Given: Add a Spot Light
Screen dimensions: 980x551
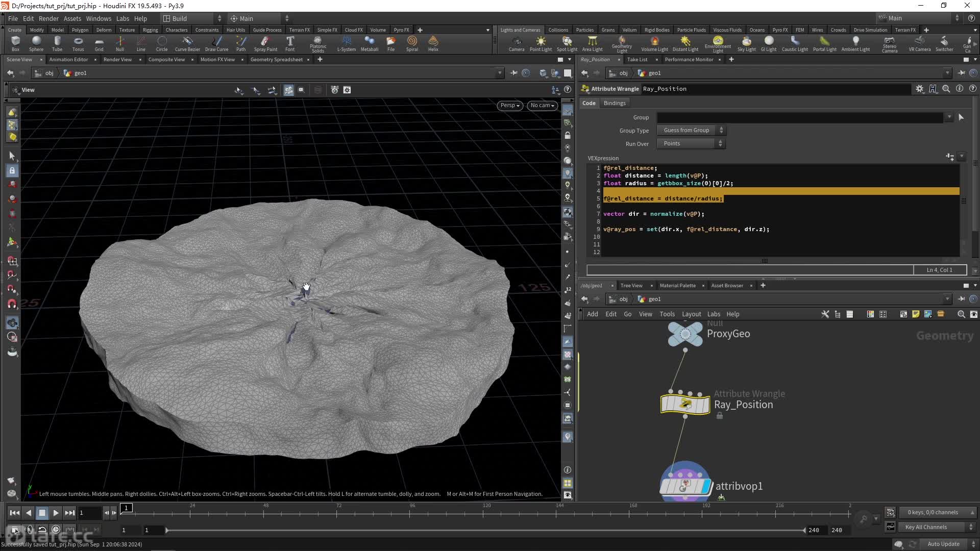Looking at the screenshot, I should 567,44.
